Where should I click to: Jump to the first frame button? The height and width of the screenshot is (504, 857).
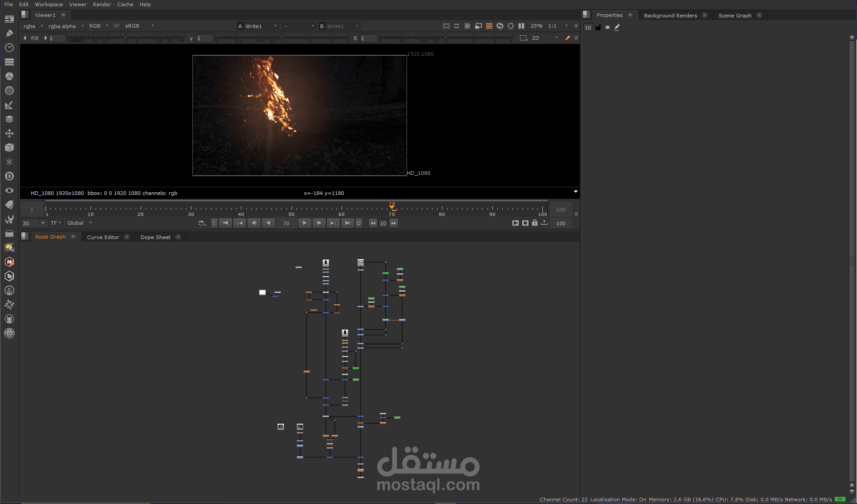tap(225, 223)
